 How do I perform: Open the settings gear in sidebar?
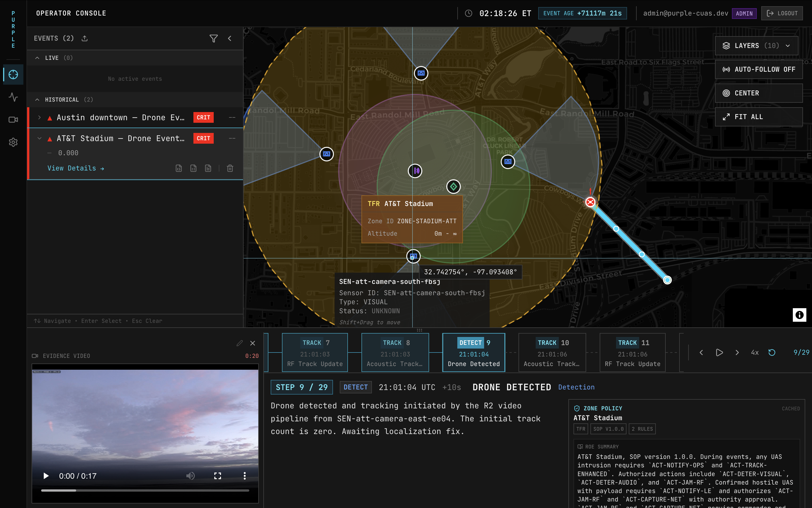coord(13,142)
